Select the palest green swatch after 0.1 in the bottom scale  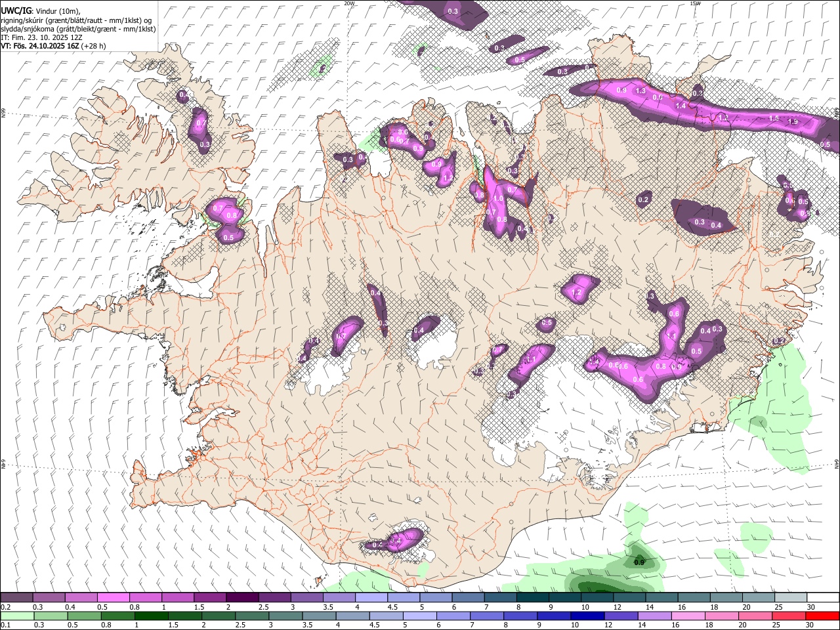pyautogui.click(x=16, y=616)
